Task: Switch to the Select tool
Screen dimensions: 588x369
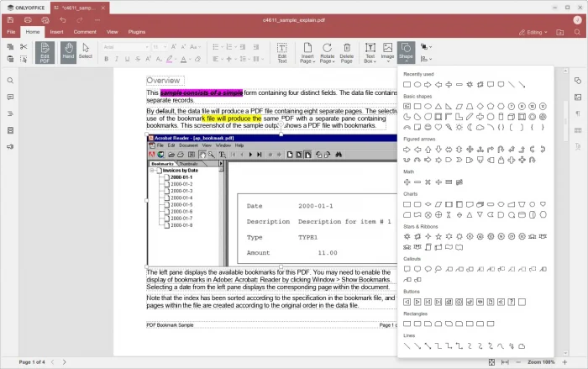Action: (86, 50)
